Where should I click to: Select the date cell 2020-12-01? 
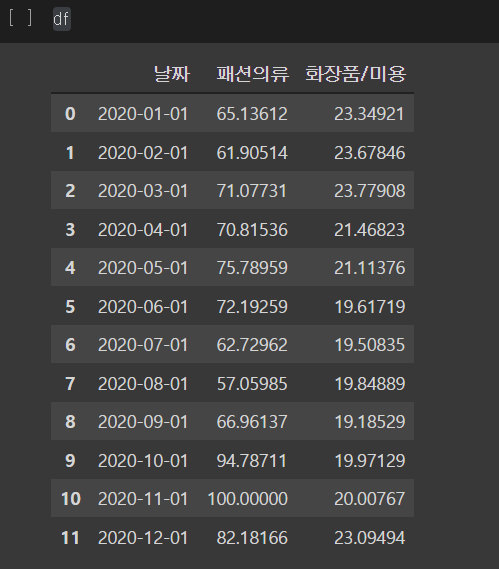pos(143,538)
